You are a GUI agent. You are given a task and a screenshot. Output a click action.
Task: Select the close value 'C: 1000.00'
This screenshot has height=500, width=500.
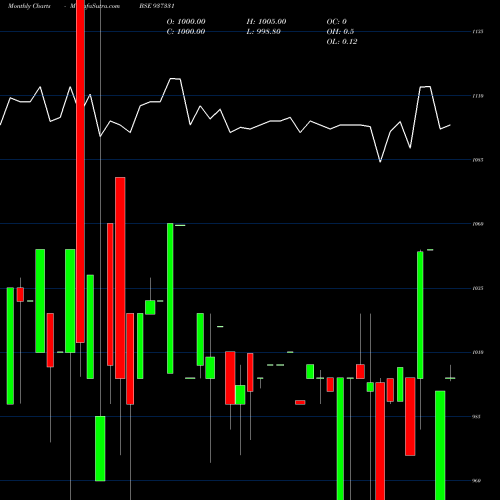coord(186,32)
